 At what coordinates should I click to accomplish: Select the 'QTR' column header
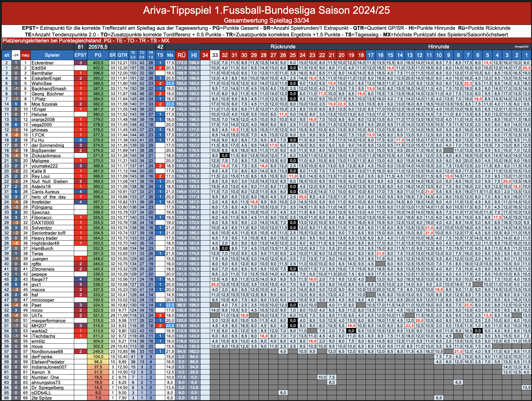pyautogui.click(x=123, y=55)
